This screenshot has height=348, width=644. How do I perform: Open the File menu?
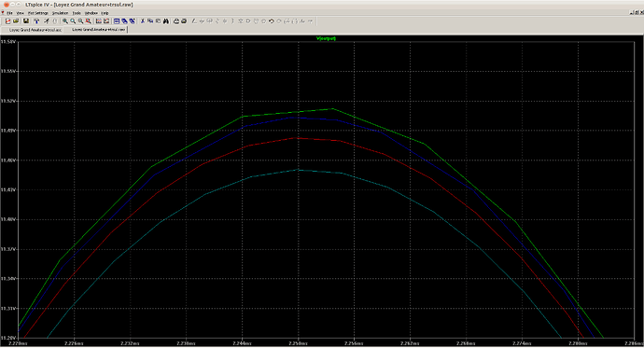coord(10,13)
